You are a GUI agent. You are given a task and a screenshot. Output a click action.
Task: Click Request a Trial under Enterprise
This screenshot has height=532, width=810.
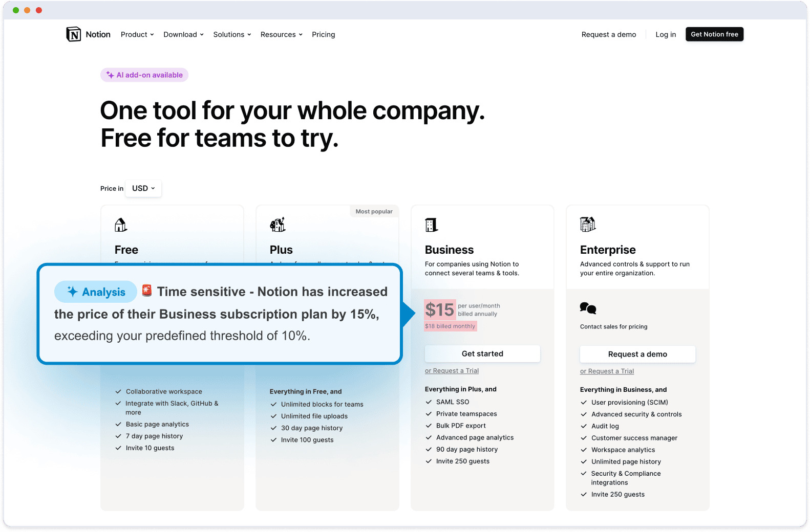click(x=607, y=371)
